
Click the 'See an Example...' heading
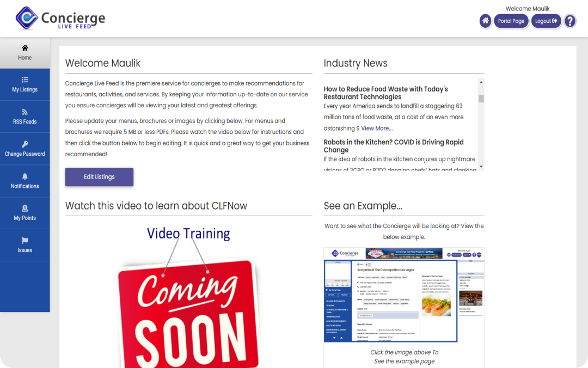[x=363, y=206]
